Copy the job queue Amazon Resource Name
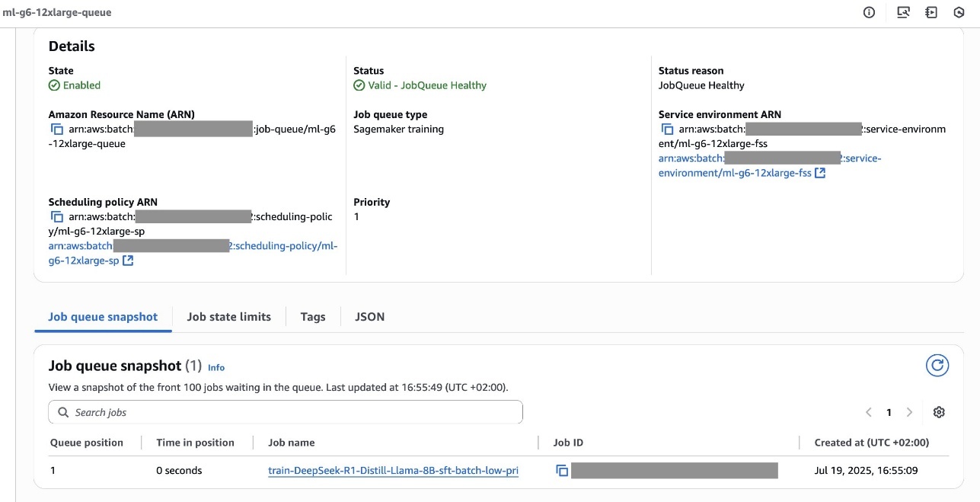The image size is (980, 502). [57, 129]
